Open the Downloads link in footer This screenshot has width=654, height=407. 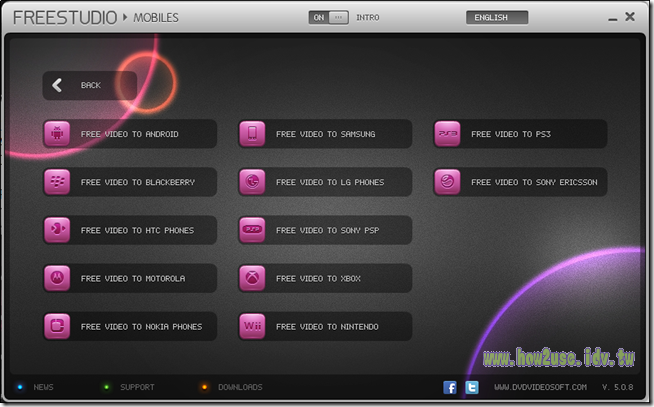pos(240,387)
